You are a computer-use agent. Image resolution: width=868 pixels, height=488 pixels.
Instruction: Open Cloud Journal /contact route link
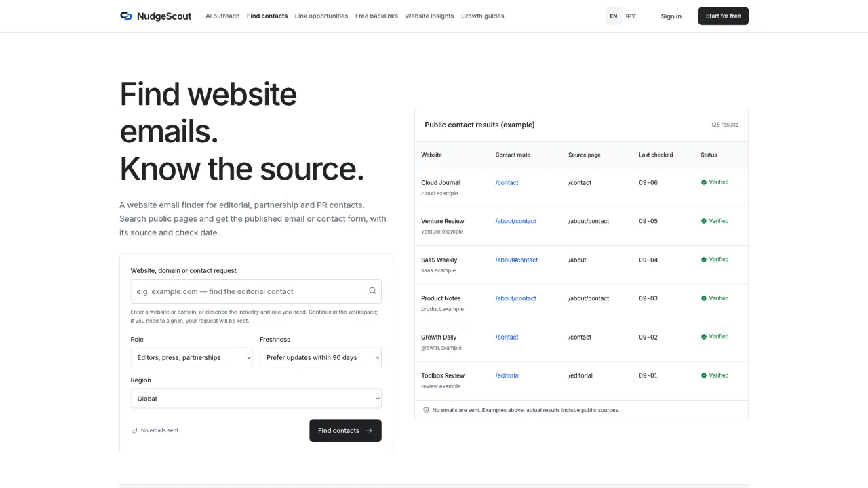(507, 183)
